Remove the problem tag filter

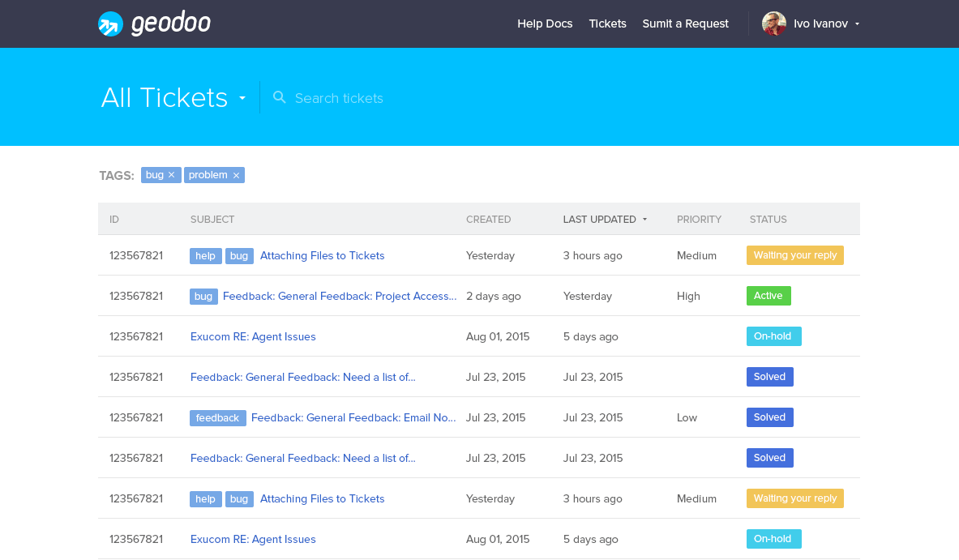click(x=236, y=175)
